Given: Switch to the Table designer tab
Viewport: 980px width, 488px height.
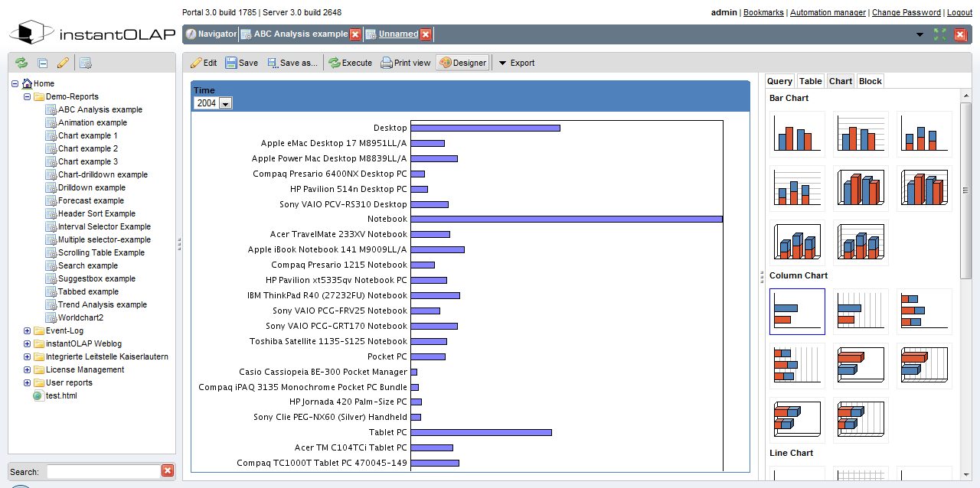Looking at the screenshot, I should (x=810, y=81).
